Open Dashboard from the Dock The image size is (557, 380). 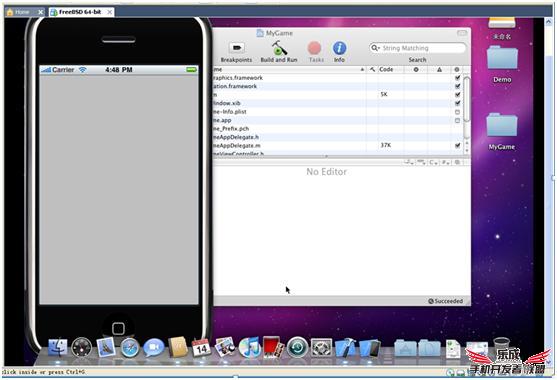coord(81,347)
